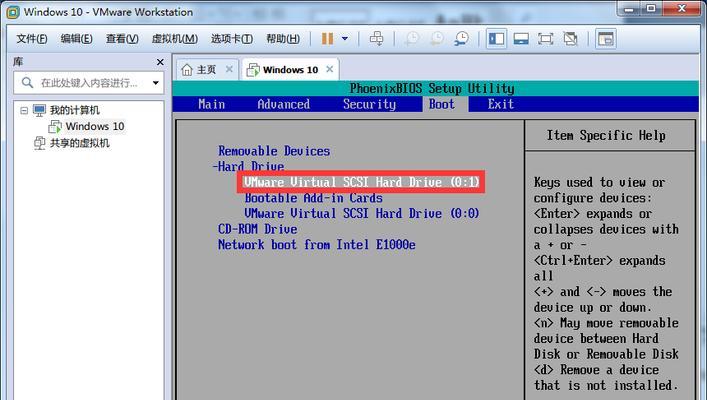Click the library search input field

pyautogui.click(x=88, y=83)
